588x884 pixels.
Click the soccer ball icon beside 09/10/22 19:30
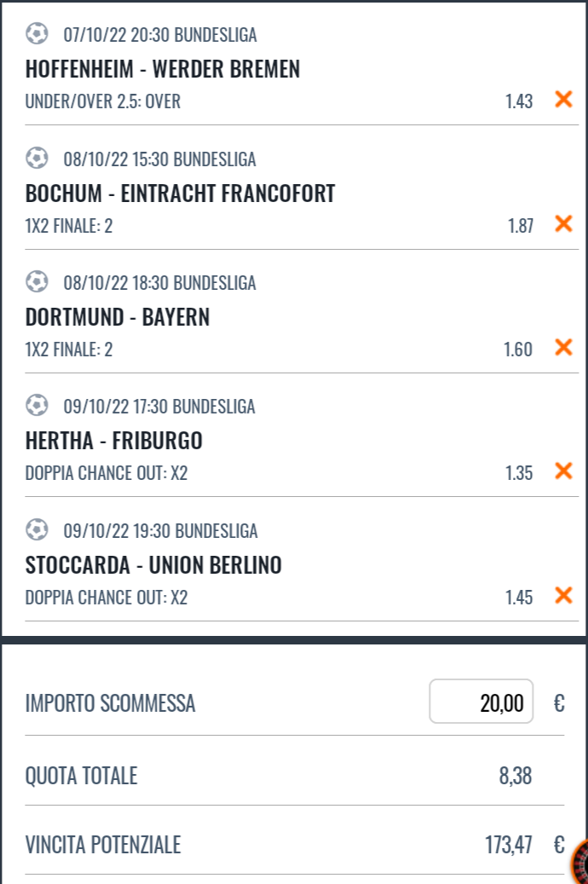coord(37,529)
